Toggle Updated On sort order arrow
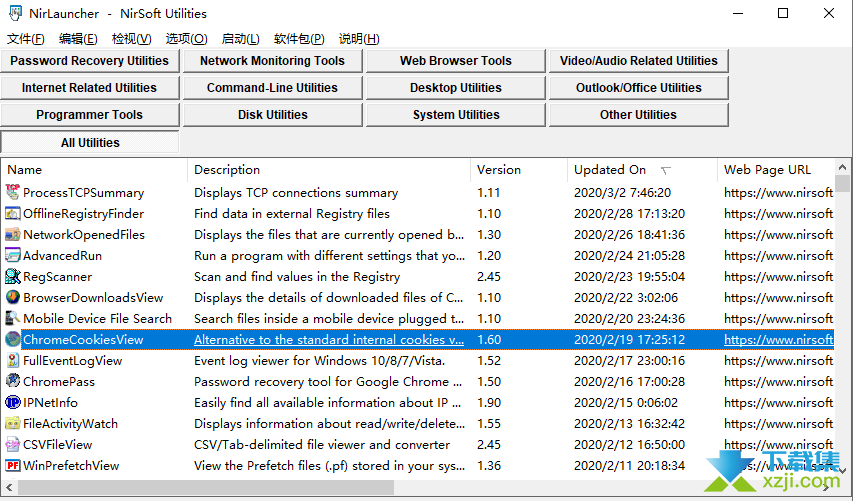 [x=665, y=171]
